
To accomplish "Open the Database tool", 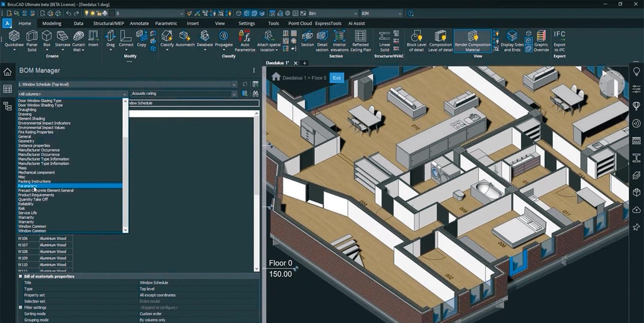I will [205, 39].
